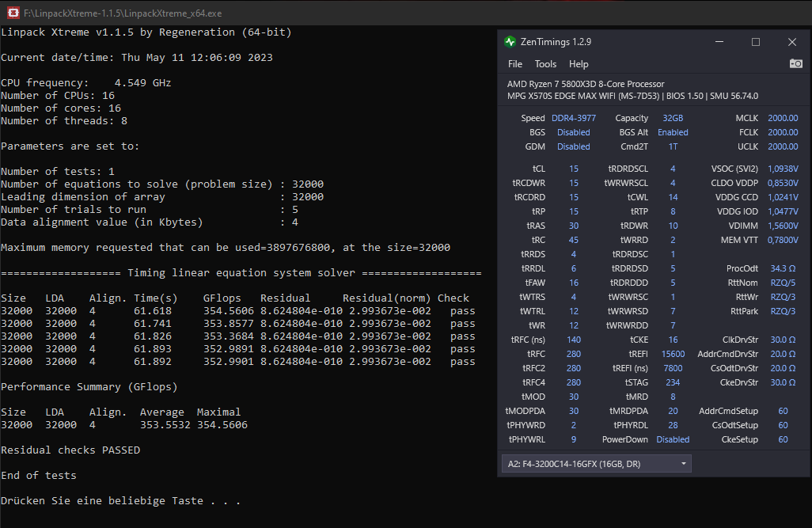Click the 'End of tests' line
This screenshot has width=812, height=528.
pos(39,475)
